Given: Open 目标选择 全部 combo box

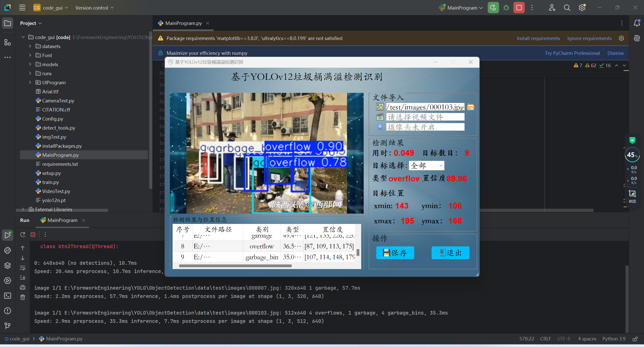Looking at the screenshot, I should pos(426,166).
